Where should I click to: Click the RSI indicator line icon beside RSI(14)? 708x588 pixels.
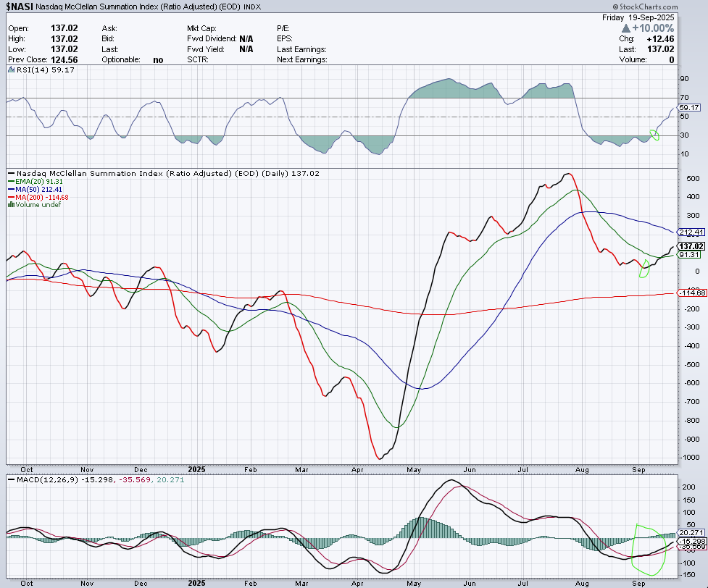(12, 70)
